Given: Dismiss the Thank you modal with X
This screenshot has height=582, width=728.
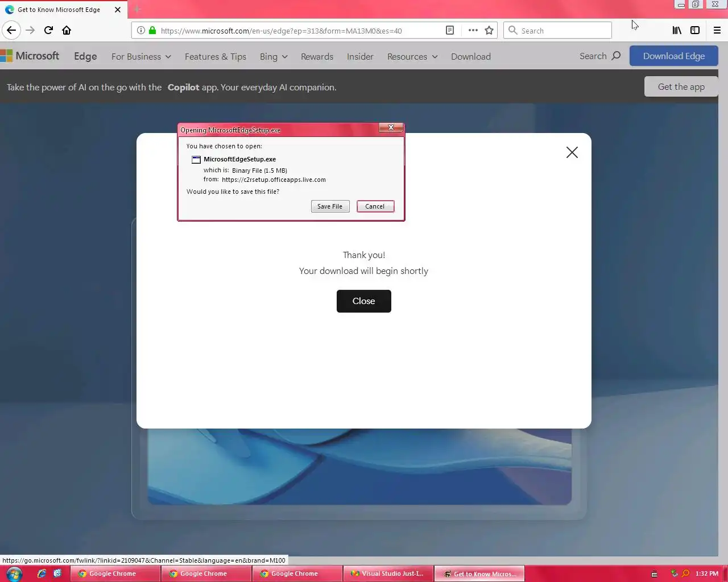Looking at the screenshot, I should point(572,152).
